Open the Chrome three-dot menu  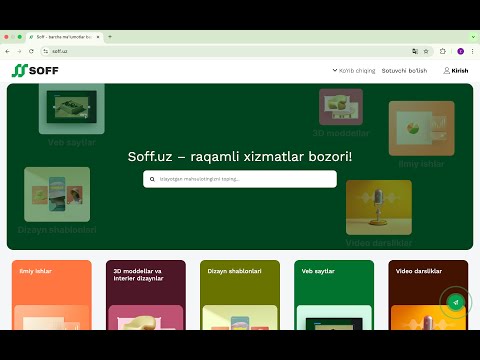[472, 51]
